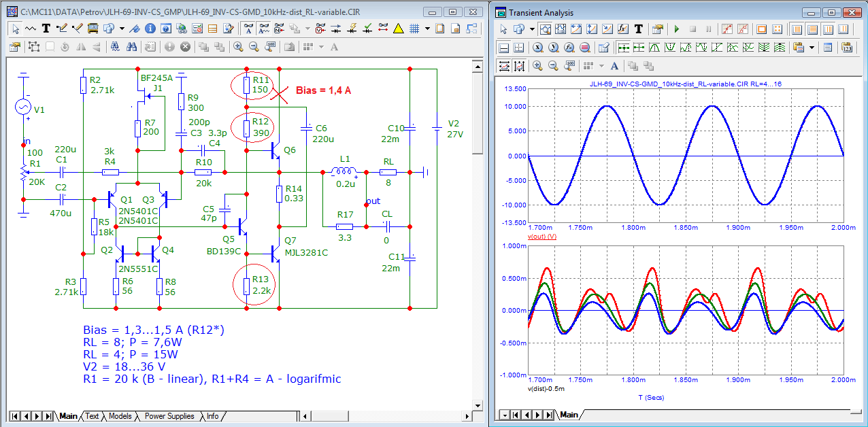Open dropdown next to tile icon in schematic second toolbar

321,47
